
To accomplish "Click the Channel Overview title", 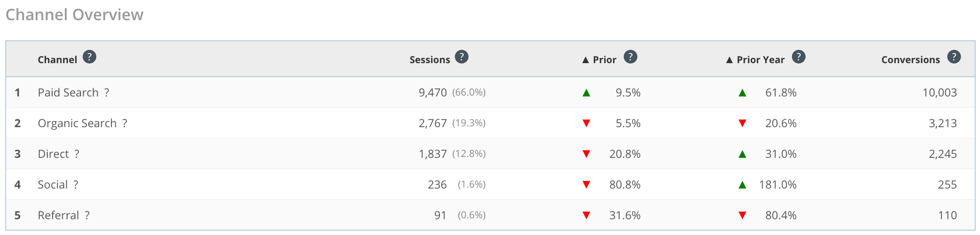I will [75, 14].
